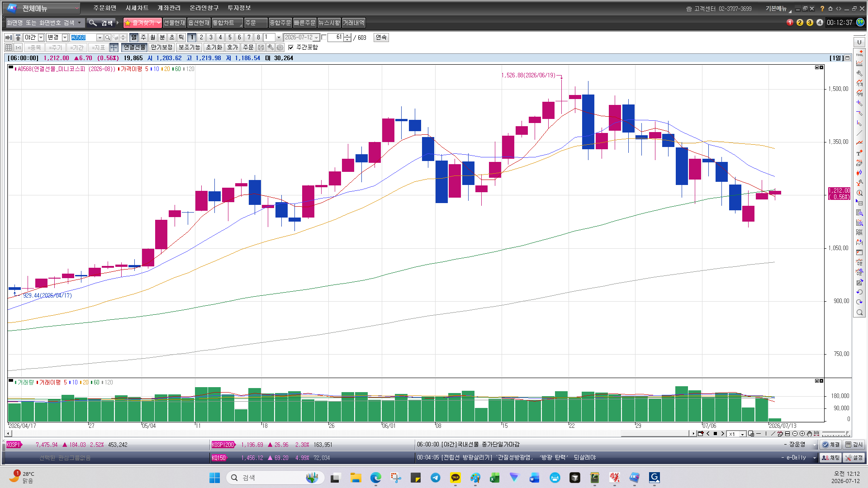Open the 투자정보 menu
Screen dimensions: 868x488
coord(239,8)
